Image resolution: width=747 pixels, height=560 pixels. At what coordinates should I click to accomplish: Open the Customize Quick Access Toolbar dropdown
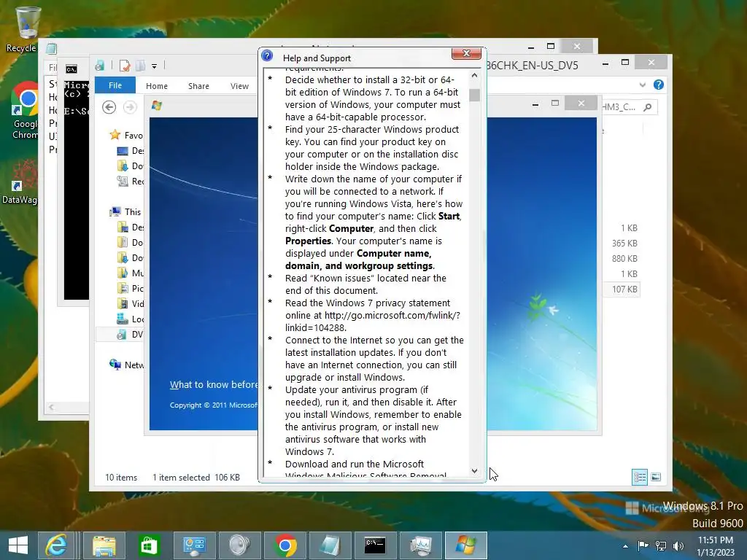[x=155, y=66]
